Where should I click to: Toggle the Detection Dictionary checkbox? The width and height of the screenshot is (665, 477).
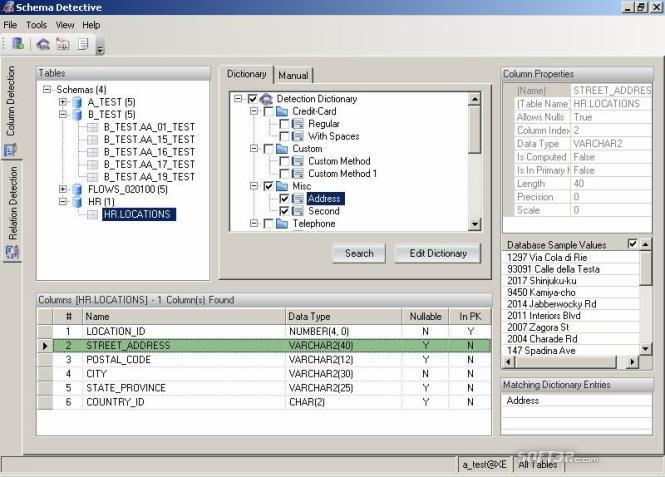(x=252, y=99)
